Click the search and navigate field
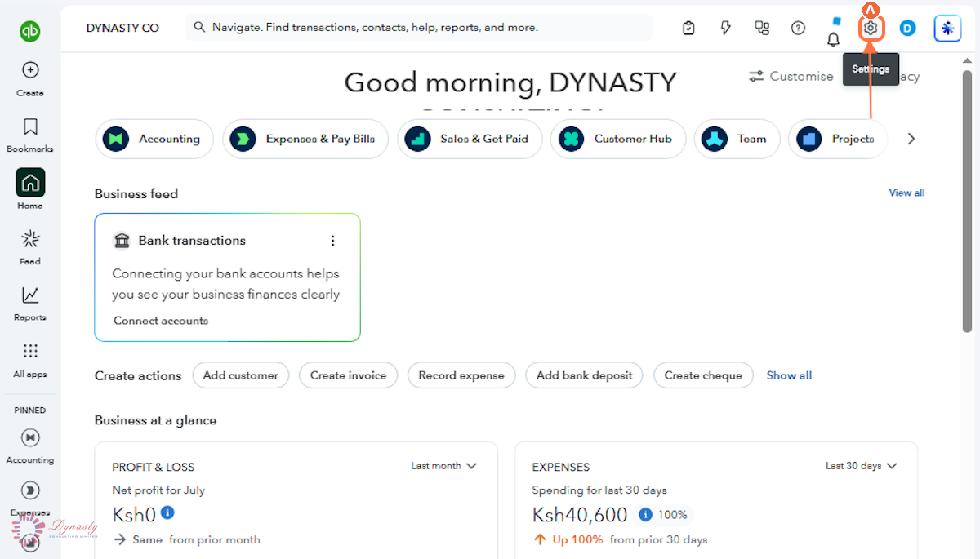Viewport: 980px width, 559px height. coord(419,28)
